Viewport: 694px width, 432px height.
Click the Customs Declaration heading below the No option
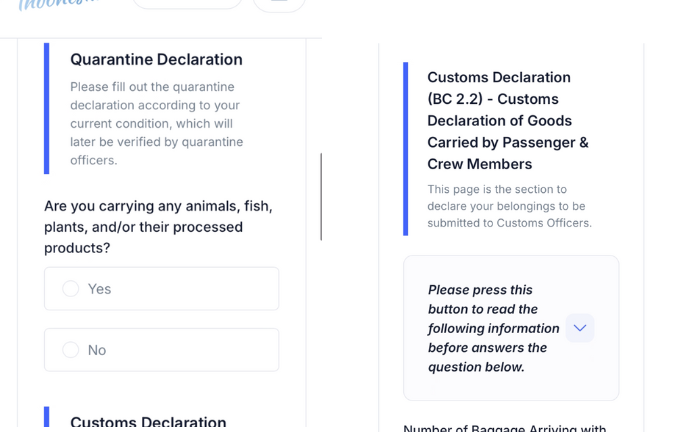[148, 422]
